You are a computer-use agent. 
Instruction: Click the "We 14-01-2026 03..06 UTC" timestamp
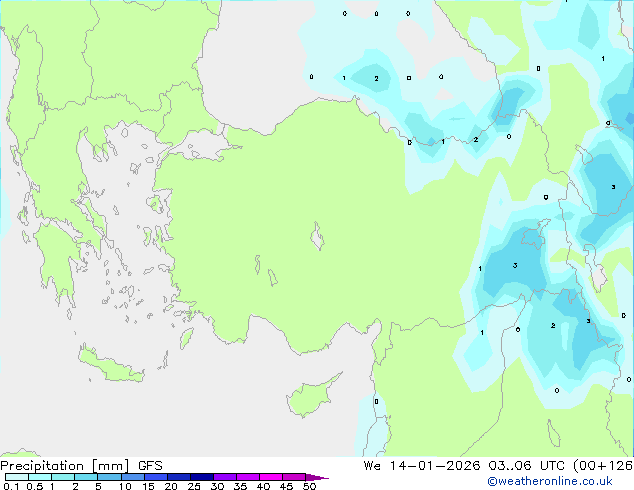coord(466,466)
